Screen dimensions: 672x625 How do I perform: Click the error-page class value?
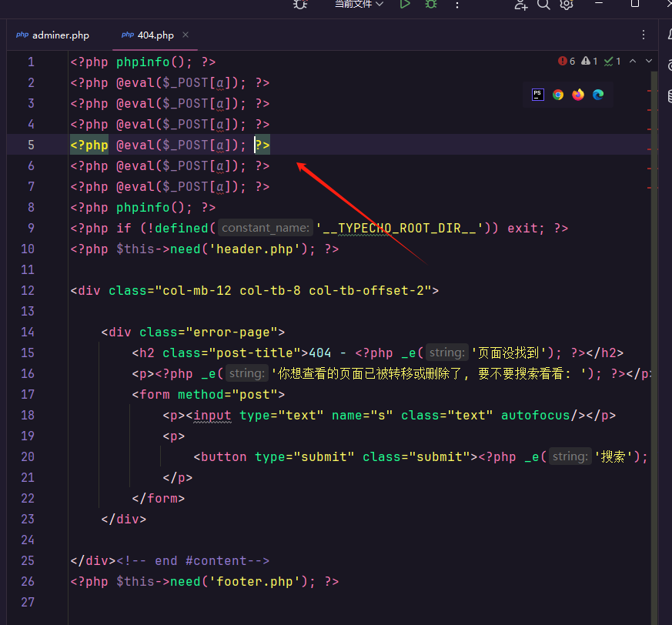232,333
